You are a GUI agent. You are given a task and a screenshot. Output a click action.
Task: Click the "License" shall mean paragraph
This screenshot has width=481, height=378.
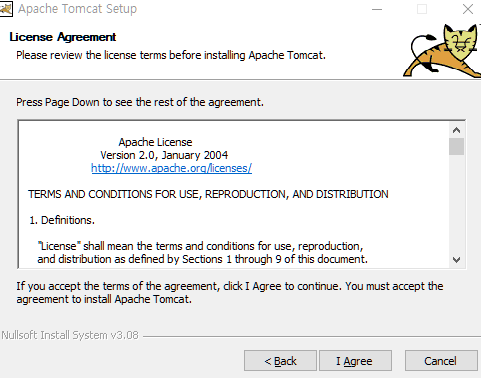[203, 253]
